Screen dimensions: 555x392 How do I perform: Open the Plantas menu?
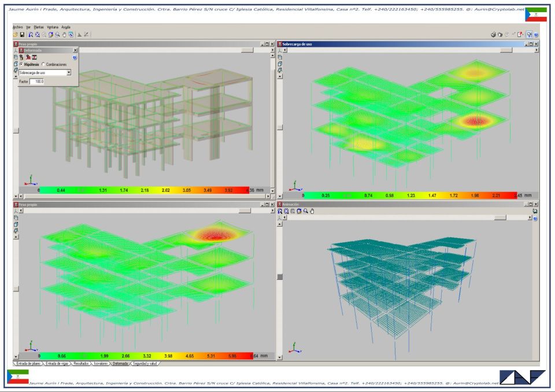[38, 27]
